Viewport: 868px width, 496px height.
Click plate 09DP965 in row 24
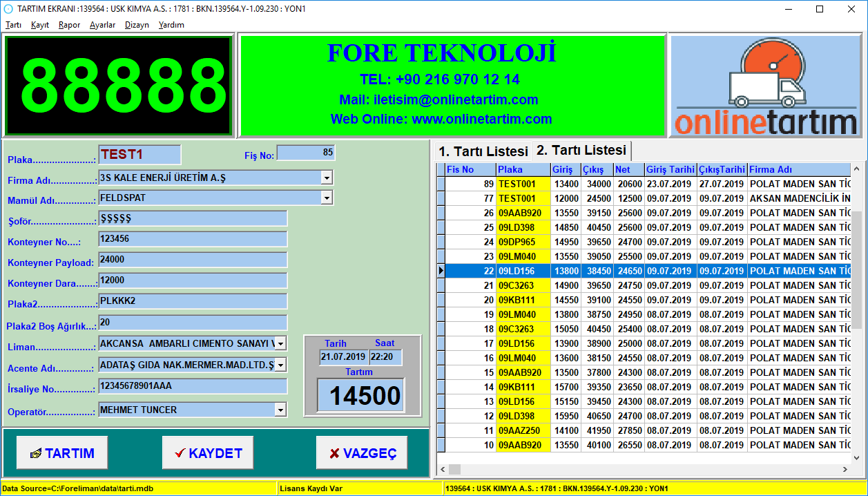(x=523, y=242)
